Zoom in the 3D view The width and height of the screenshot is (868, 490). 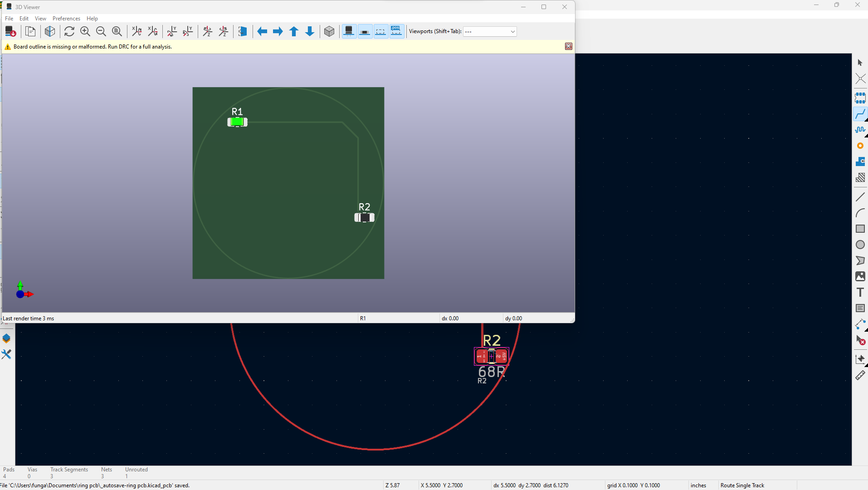point(85,31)
